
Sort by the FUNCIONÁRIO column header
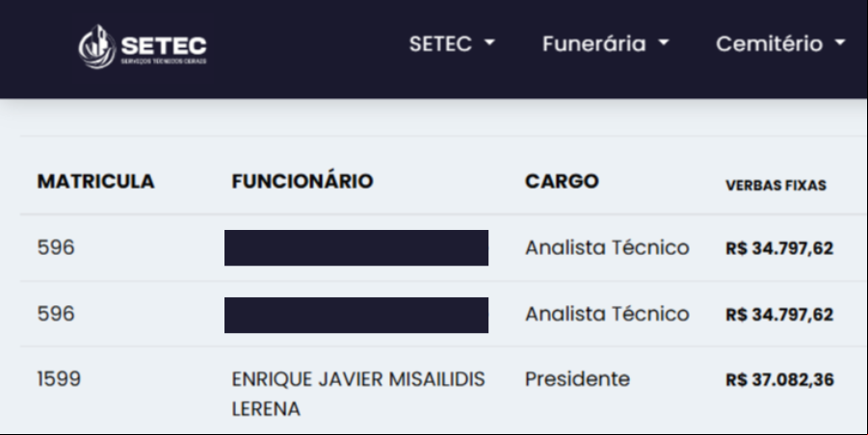(302, 181)
